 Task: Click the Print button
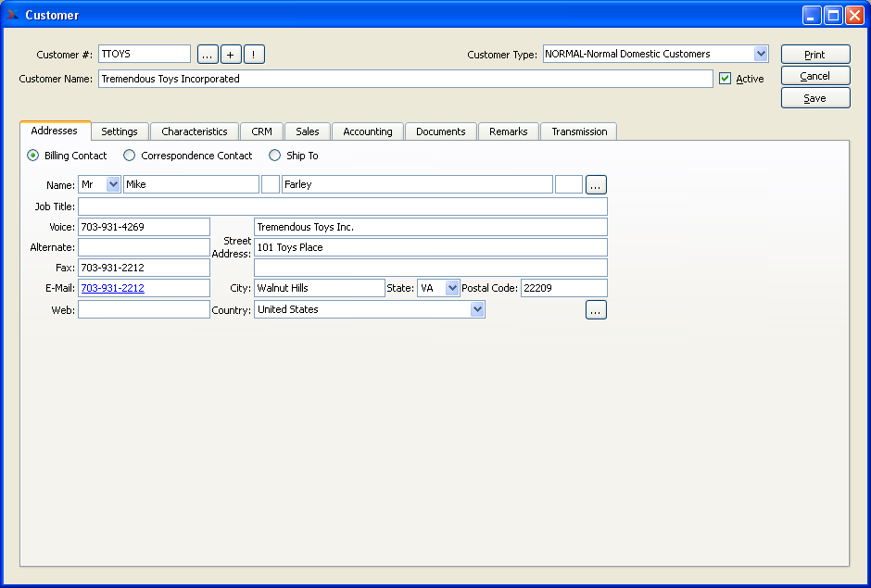815,55
